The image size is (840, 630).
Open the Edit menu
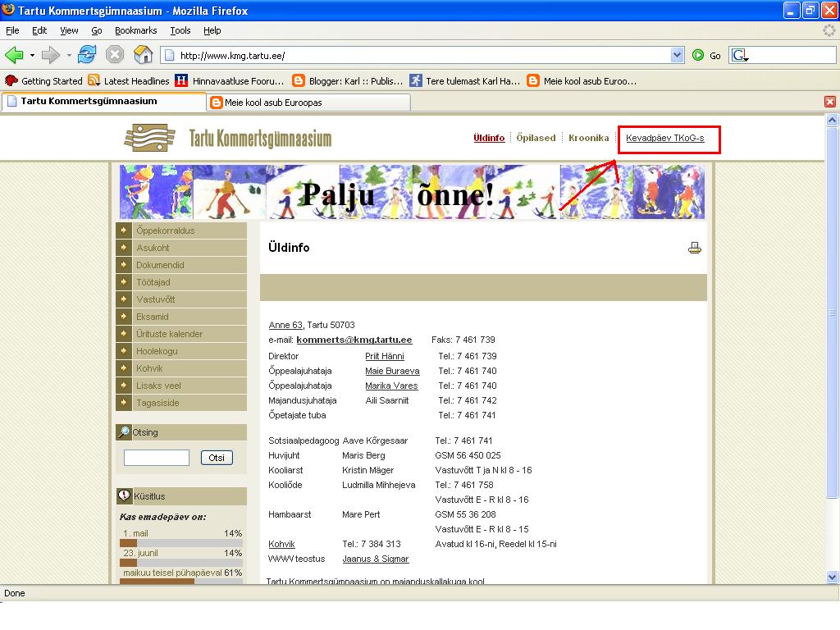39,30
